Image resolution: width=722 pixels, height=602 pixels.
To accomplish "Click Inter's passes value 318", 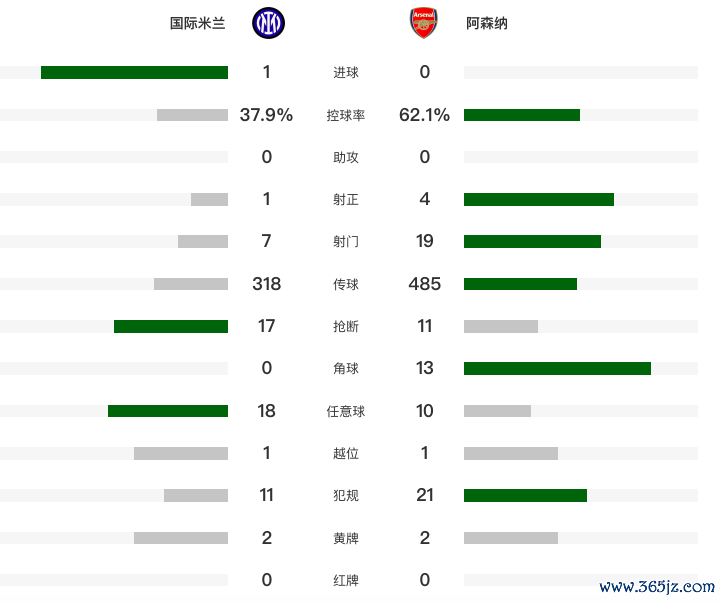I will pos(267,284).
